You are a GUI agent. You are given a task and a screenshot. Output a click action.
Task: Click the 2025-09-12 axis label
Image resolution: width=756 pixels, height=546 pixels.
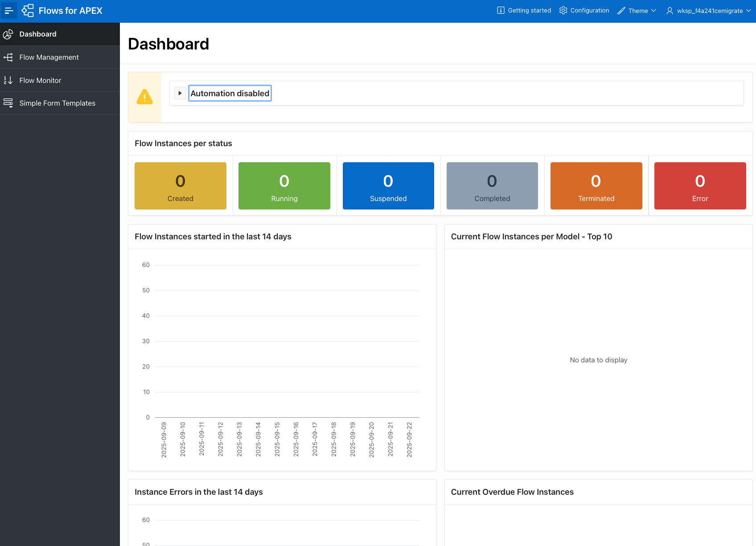point(220,440)
